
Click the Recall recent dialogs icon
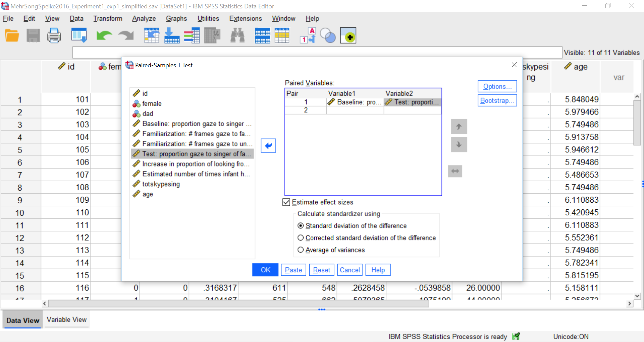(79, 36)
